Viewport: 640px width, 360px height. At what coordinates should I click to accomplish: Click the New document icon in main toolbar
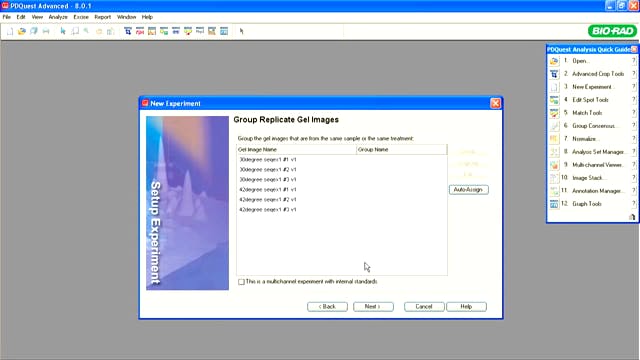(10, 31)
